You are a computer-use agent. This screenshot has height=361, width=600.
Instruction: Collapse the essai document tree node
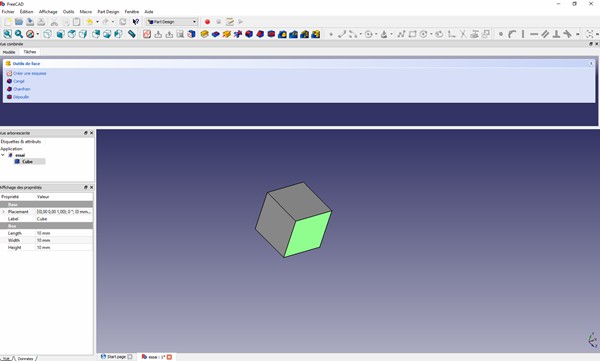3,155
